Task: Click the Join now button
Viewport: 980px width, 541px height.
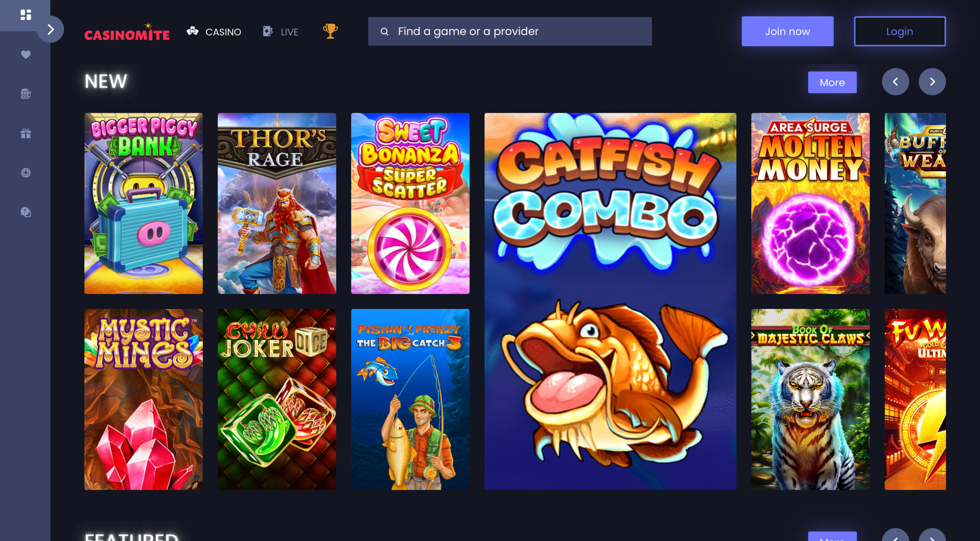Action: 787,31
